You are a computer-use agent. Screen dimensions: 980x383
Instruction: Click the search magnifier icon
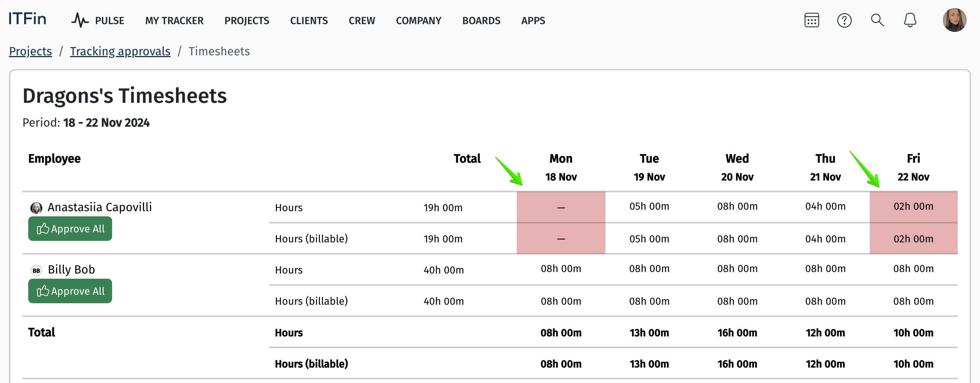pyautogui.click(x=877, y=20)
